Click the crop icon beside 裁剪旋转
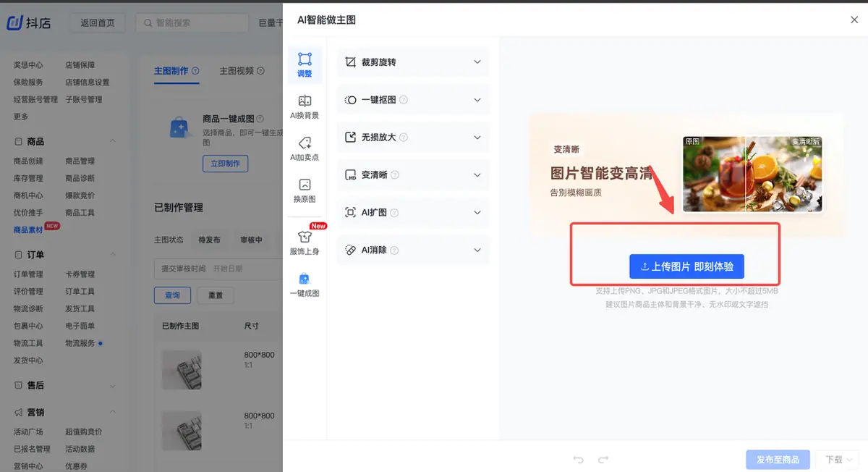The height and width of the screenshot is (472, 868). [351, 62]
